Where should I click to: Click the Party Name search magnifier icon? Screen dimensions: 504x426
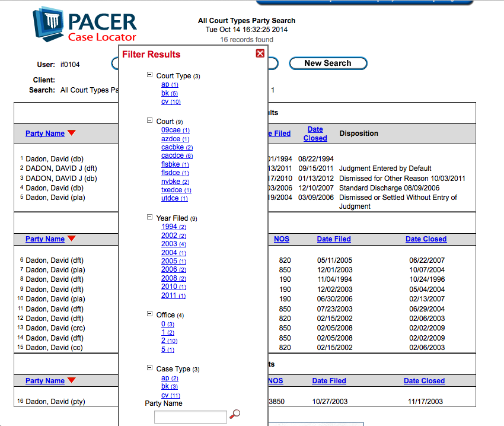pos(235,414)
